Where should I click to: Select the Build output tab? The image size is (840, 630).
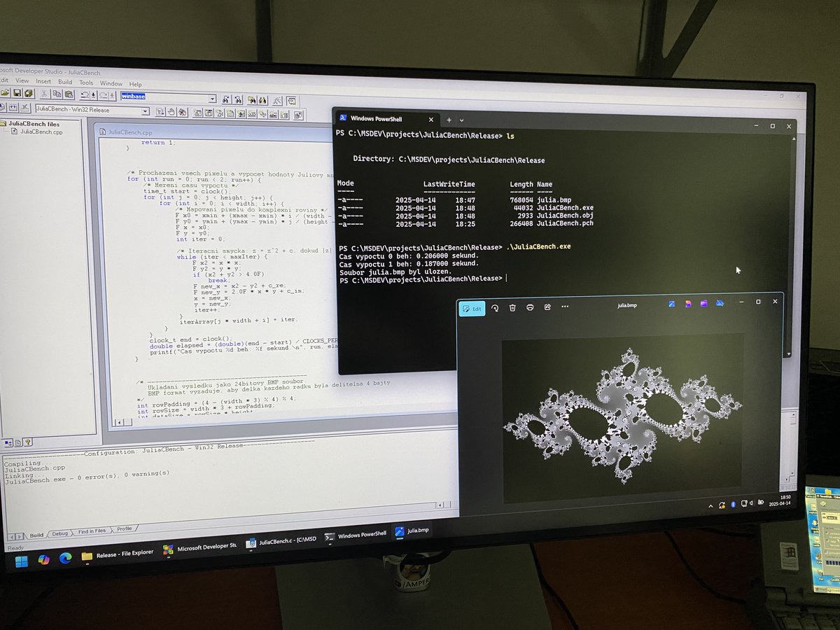click(x=36, y=535)
